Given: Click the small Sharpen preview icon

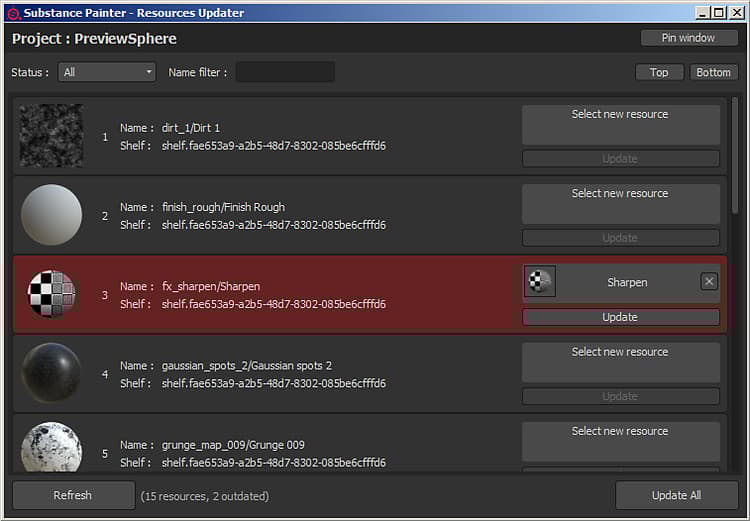Looking at the screenshot, I should [x=540, y=281].
